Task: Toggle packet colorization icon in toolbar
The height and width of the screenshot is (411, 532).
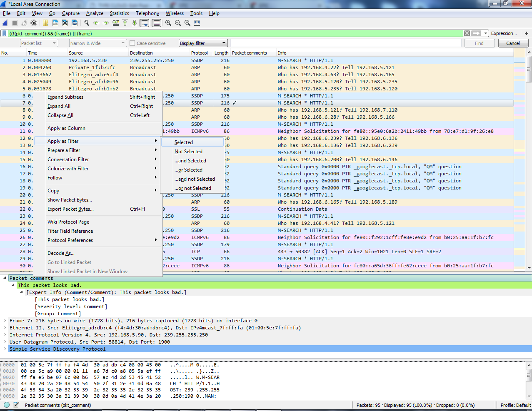Action: click(x=156, y=23)
